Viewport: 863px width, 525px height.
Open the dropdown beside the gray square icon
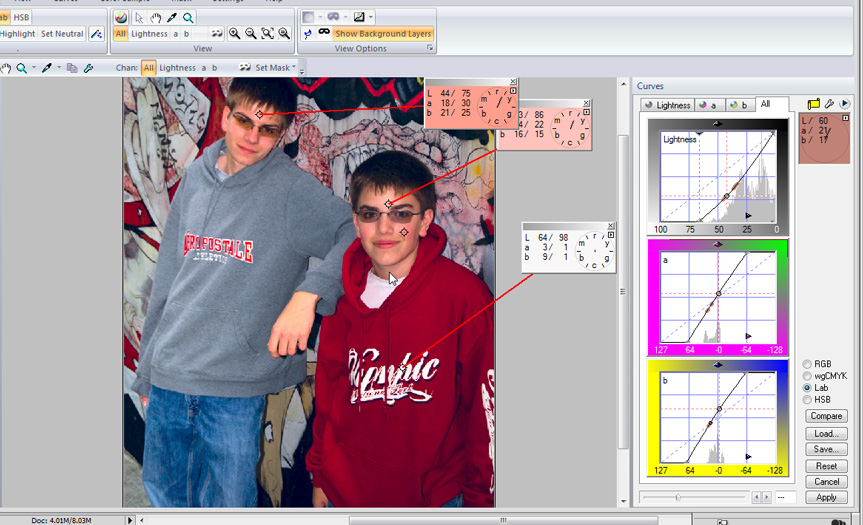click(320, 17)
